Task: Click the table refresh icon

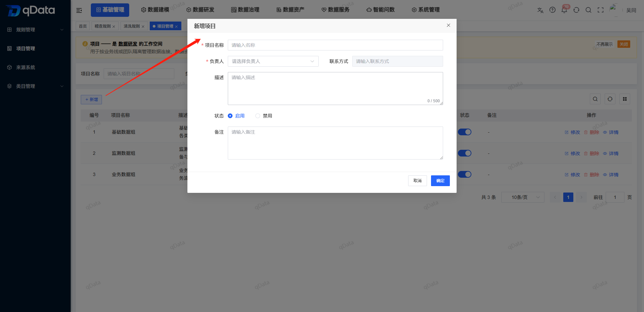Action: (x=610, y=99)
